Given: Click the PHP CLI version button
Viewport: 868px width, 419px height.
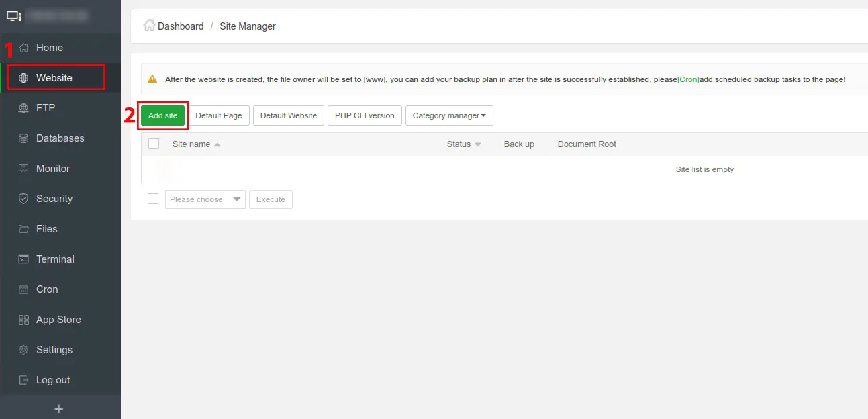Looking at the screenshot, I should point(365,115).
